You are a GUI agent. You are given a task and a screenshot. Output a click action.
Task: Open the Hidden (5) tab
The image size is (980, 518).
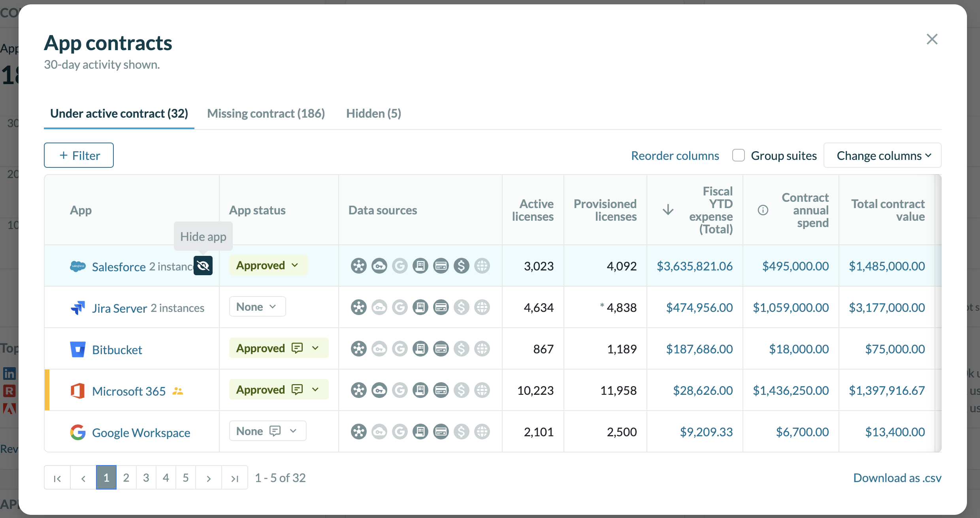[373, 114]
